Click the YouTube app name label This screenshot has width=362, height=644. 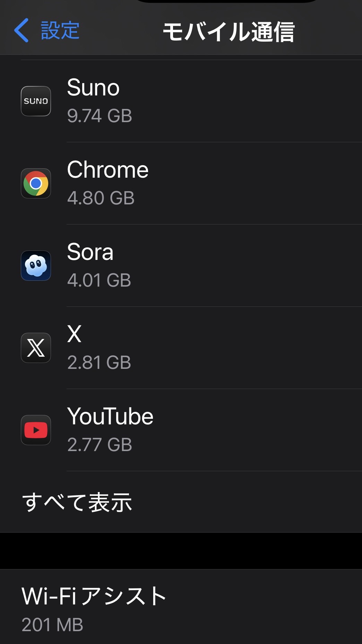click(110, 416)
